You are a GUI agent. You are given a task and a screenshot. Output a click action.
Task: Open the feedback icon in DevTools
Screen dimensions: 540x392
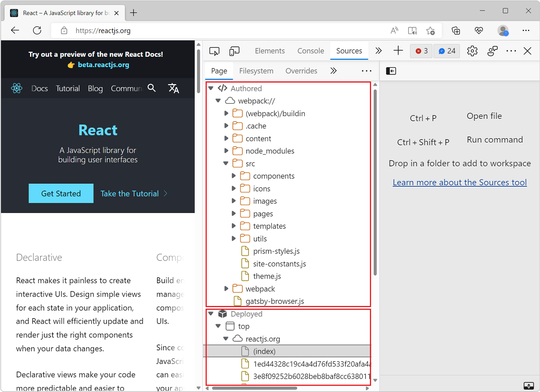(x=493, y=51)
